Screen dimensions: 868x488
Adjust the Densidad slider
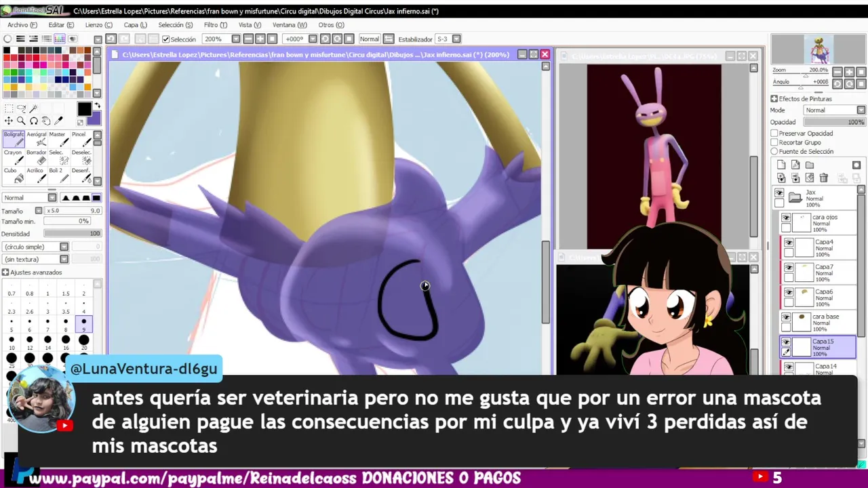pos(73,233)
